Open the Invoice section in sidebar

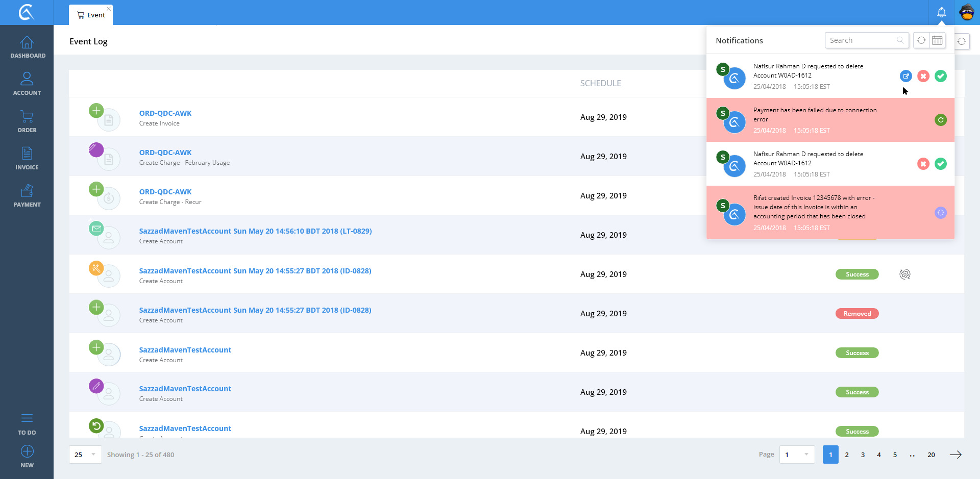[x=27, y=159]
